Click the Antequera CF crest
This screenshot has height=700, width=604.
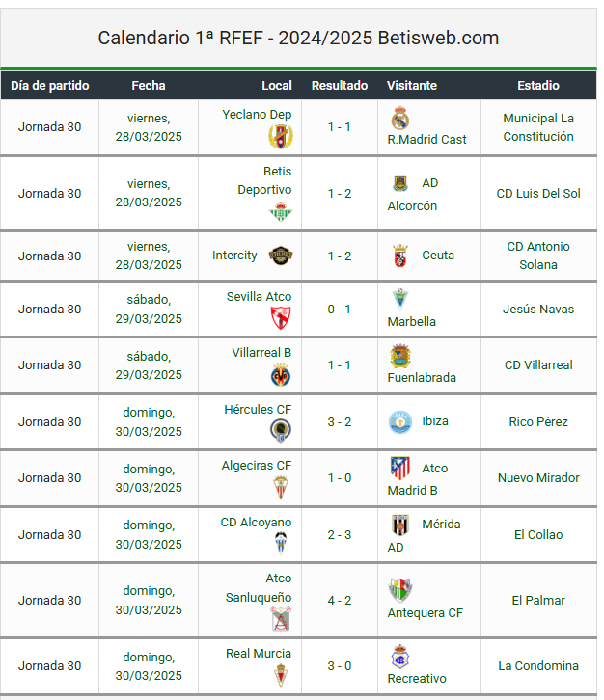coord(399,590)
